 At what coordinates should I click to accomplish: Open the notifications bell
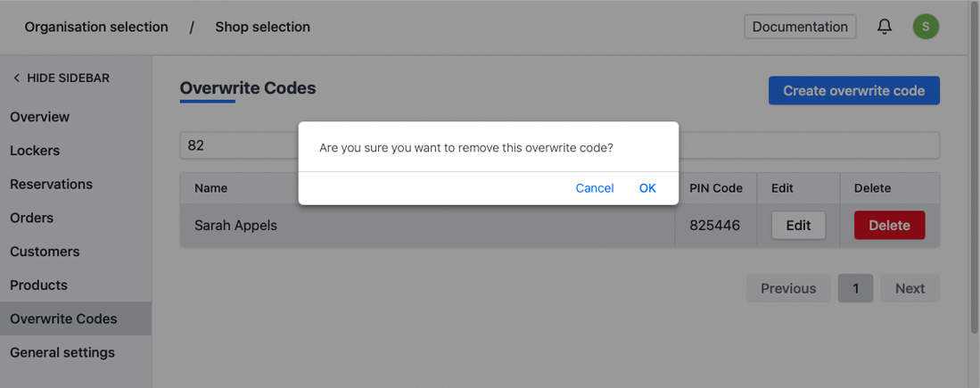point(884,27)
